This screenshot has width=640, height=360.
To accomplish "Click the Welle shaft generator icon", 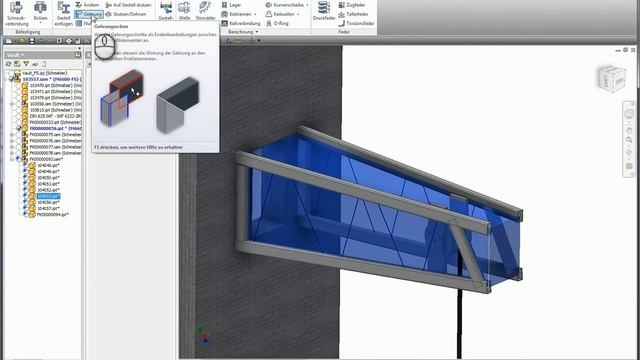I will [184, 8].
